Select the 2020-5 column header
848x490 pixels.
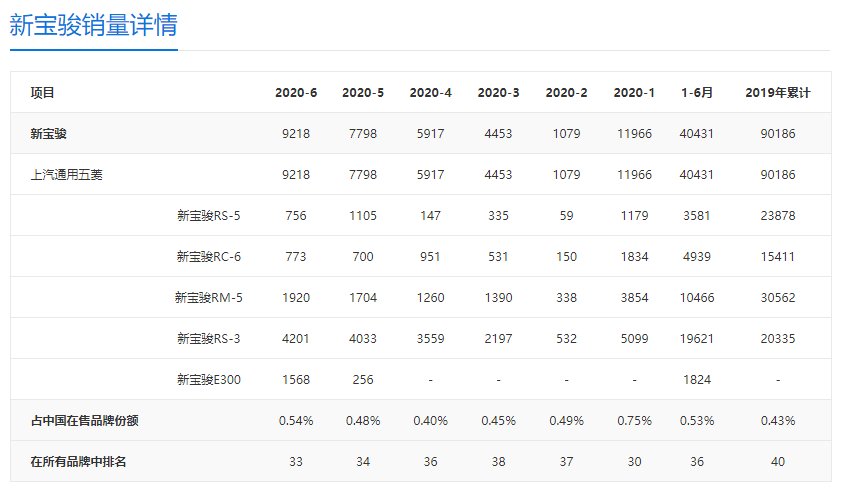tap(363, 93)
